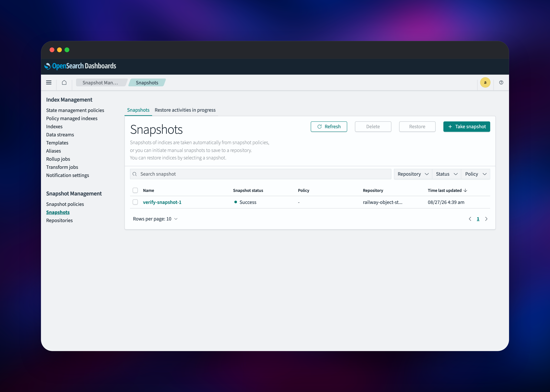Open the hamburger navigation menu
This screenshot has width=550, height=392.
(x=49, y=83)
